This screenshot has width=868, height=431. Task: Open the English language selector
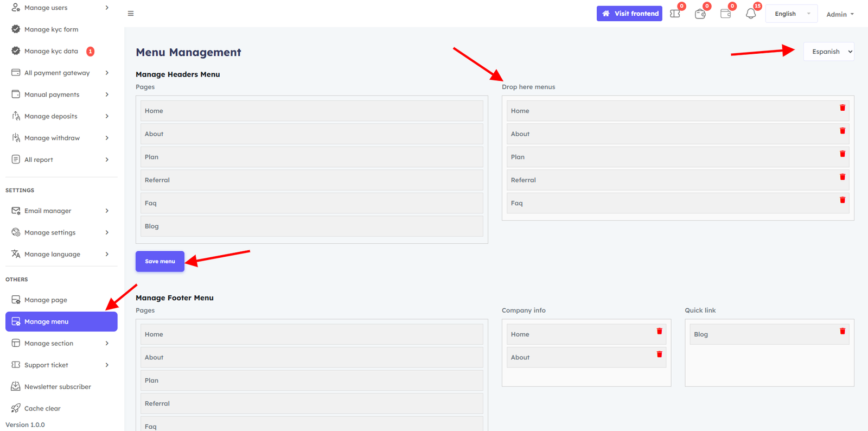791,14
